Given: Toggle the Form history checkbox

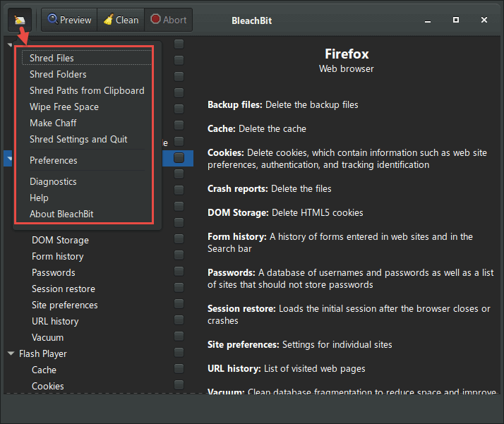Looking at the screenshot, I should point(179,255).
